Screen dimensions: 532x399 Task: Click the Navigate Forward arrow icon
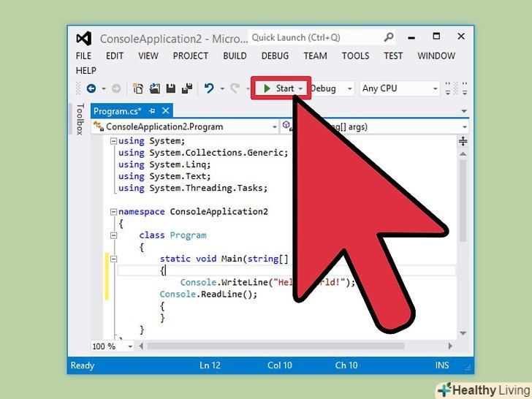click(x=116, y=88)
